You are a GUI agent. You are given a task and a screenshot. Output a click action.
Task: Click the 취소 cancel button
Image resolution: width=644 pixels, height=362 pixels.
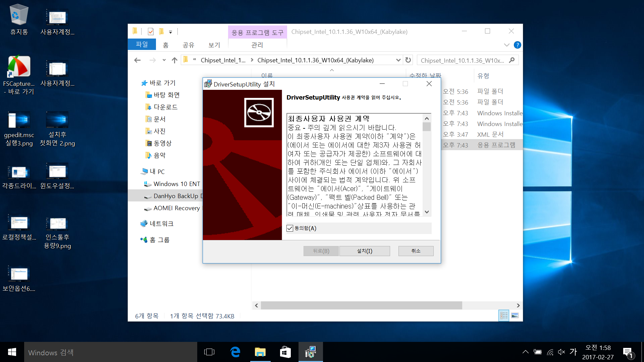point(416,251)
